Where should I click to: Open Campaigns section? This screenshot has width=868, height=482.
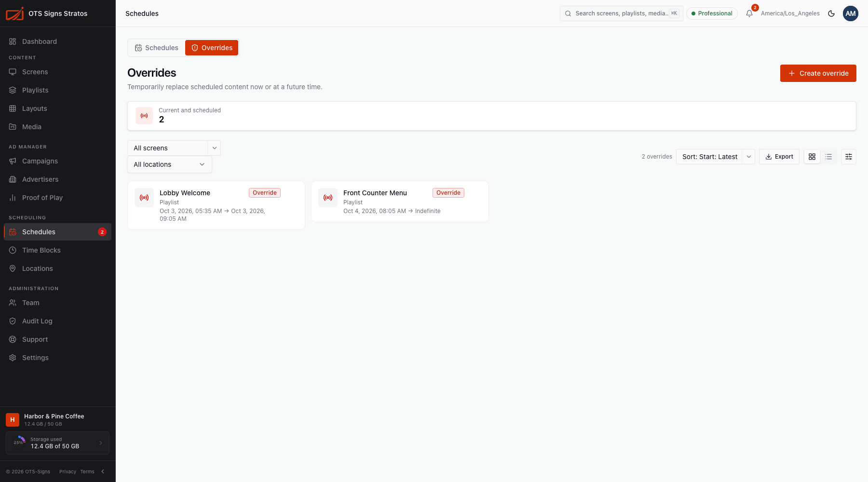(58, 161)
